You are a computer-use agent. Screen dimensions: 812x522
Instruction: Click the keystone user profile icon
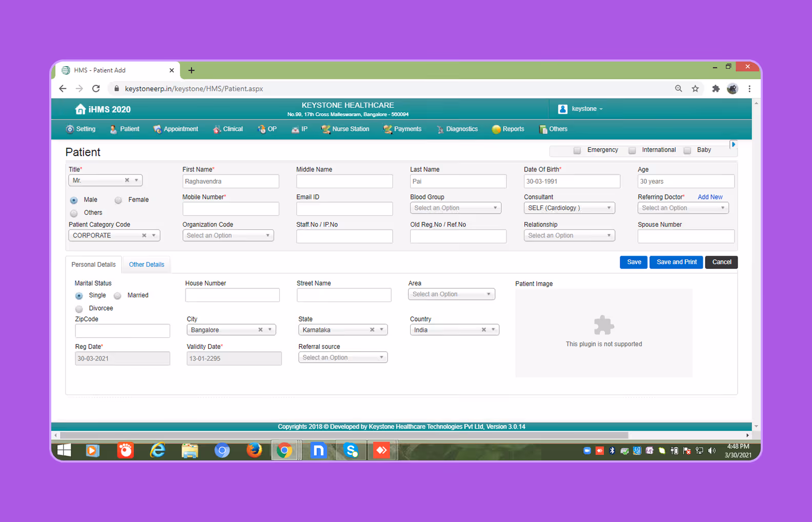click(562, 109)
